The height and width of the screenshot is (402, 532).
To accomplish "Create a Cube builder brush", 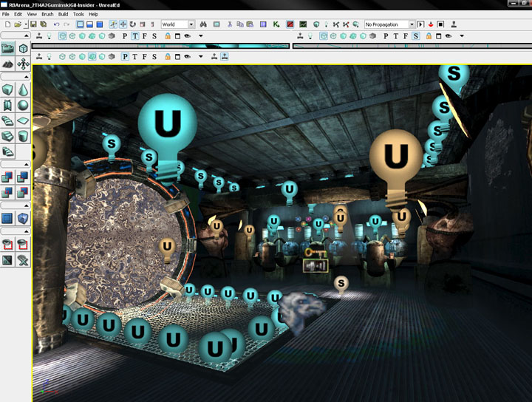I will [x=7, y=90].
